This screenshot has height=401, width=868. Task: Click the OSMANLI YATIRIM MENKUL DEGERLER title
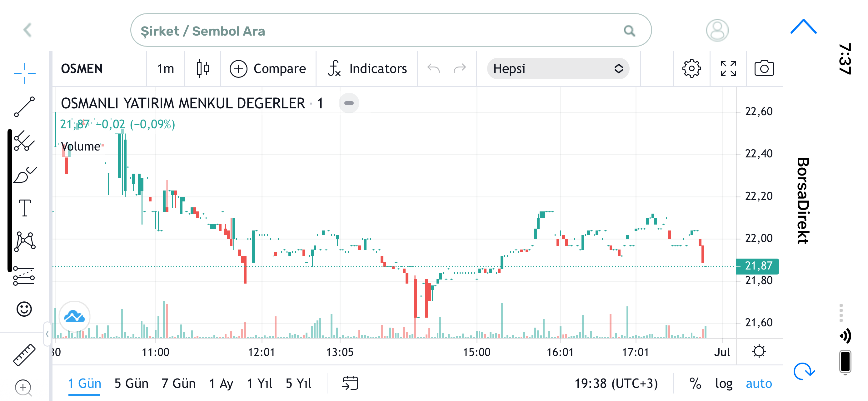pyautogui.click(x=183, y=103)
